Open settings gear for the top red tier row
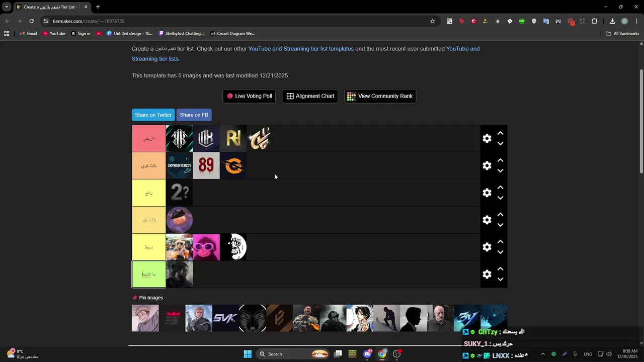The width and height of the screenshot is (644, 362). 487,138
